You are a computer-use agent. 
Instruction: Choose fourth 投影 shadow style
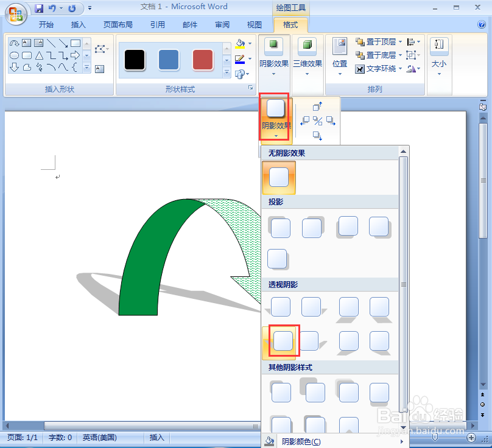[380, 227]
